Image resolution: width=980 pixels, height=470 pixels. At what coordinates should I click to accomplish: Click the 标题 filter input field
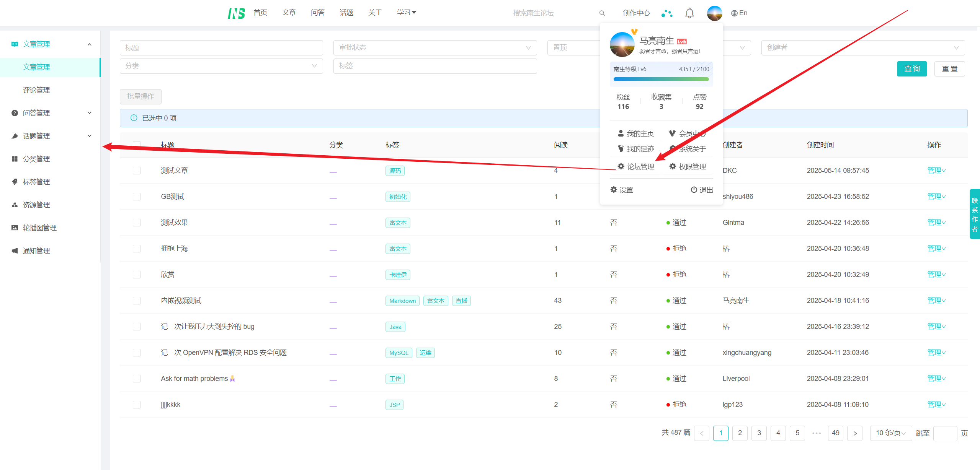pyautogui.click(x=221, y=48)
